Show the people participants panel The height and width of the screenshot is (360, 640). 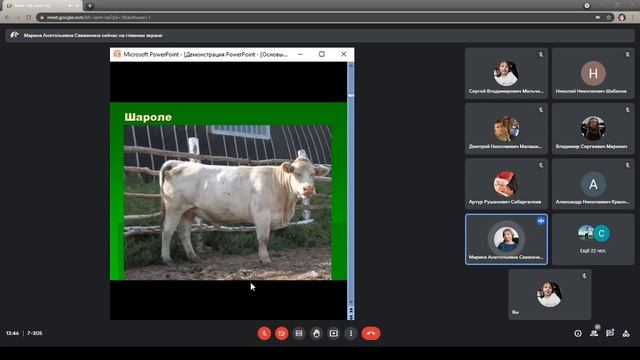pos(594,333)
